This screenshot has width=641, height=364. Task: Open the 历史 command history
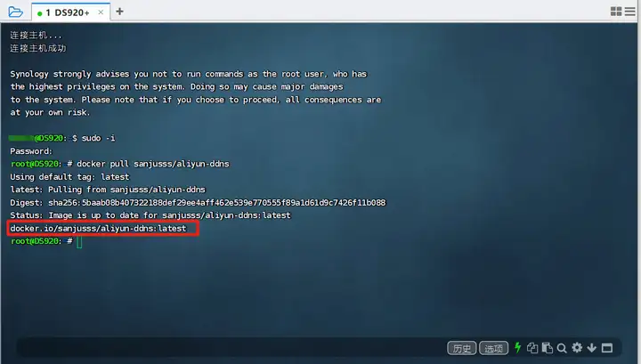pos(461,348)
